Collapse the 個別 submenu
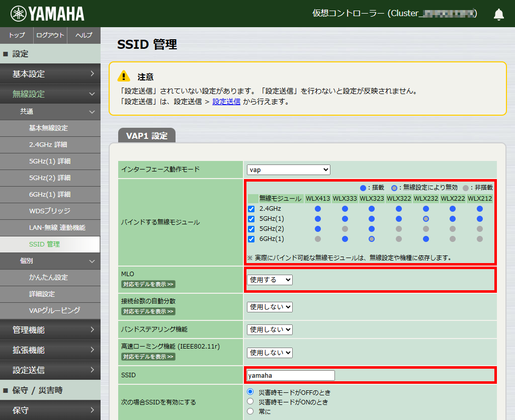 coord(50,261)
